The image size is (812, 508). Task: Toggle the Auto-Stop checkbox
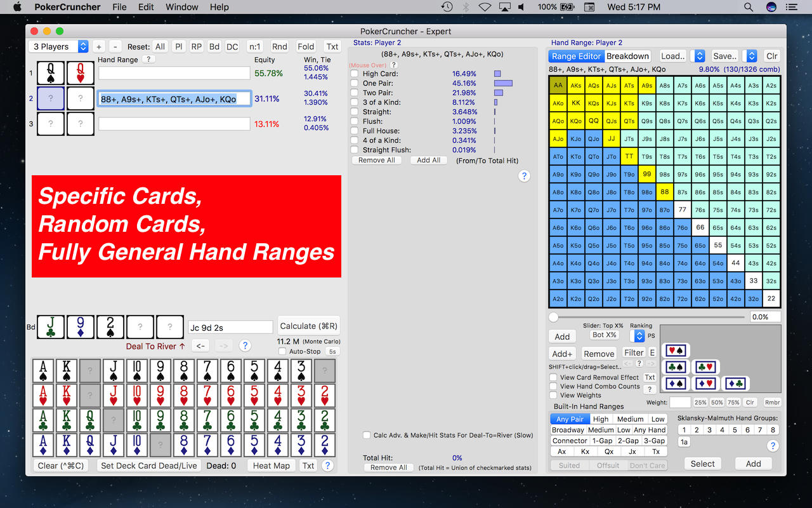tap(282, 351)
